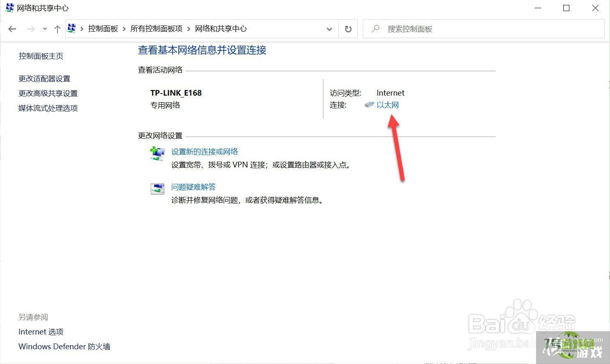Click the window title bar network icon
Screen dimensions: 610x364
pos(9,8)
